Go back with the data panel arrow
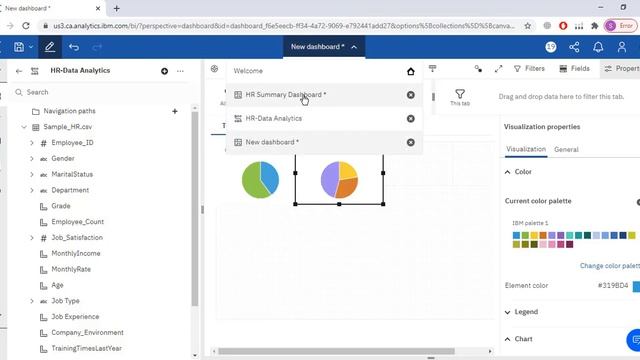The image size is (640, 360). pyautogui.click(x=19, y=71)
